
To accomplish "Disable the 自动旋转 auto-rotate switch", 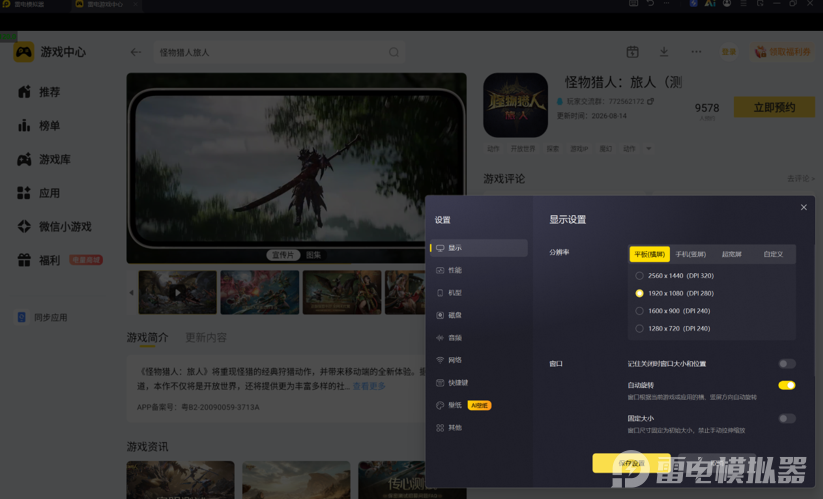I will point(787,385).
